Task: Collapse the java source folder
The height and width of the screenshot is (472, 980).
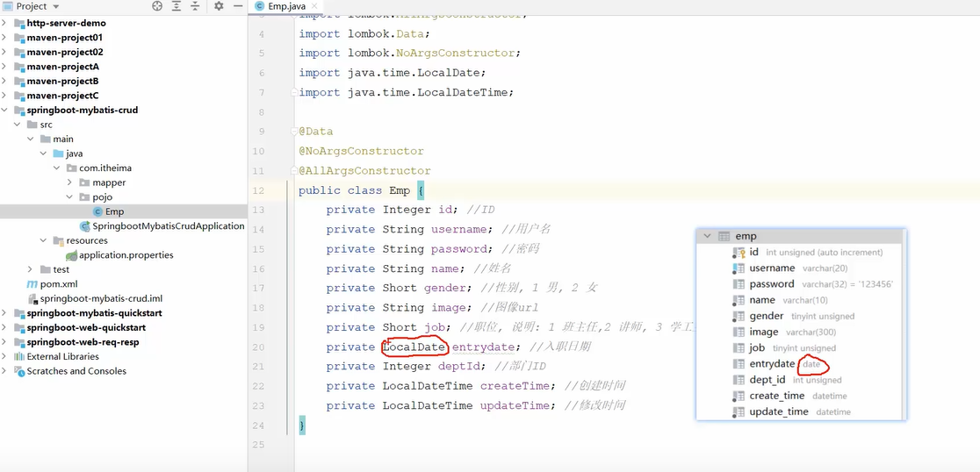Action: pos(43,154)
